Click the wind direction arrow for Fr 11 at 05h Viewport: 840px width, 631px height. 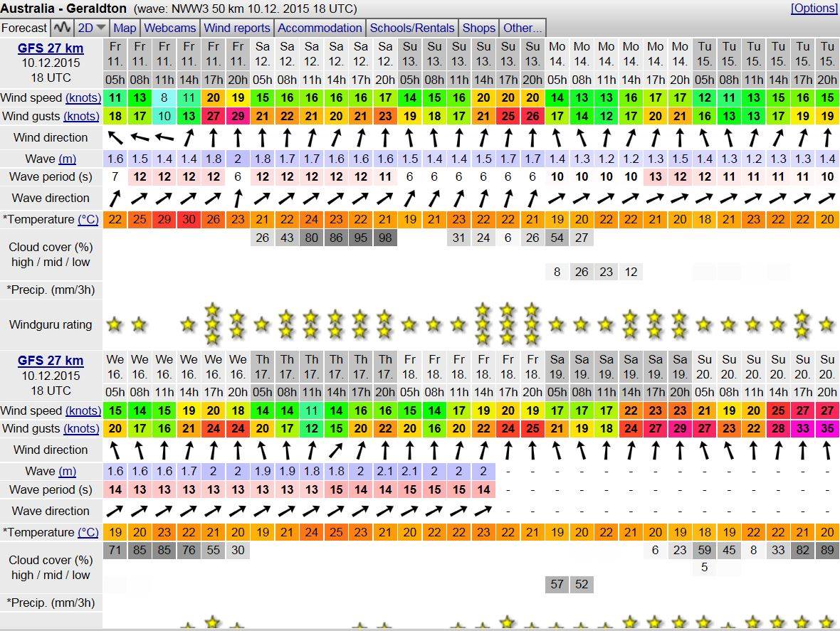[115, 137]
